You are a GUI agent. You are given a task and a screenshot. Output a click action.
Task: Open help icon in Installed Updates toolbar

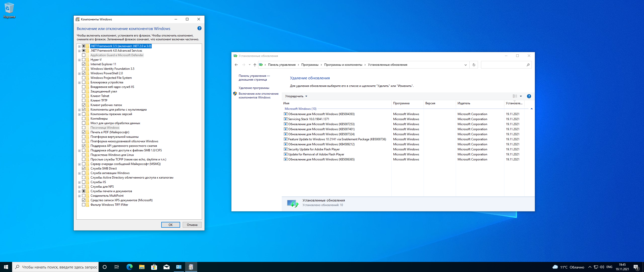[x=529, y=96]
